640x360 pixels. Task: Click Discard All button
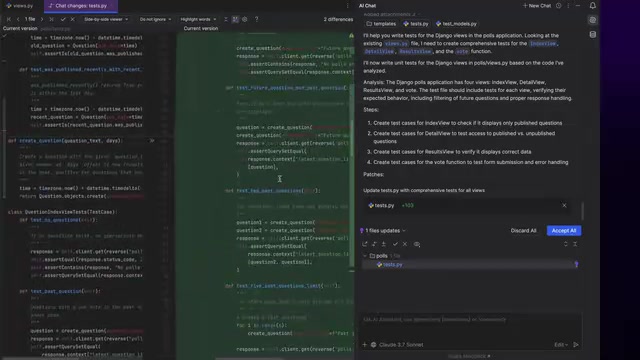[523, 231]
